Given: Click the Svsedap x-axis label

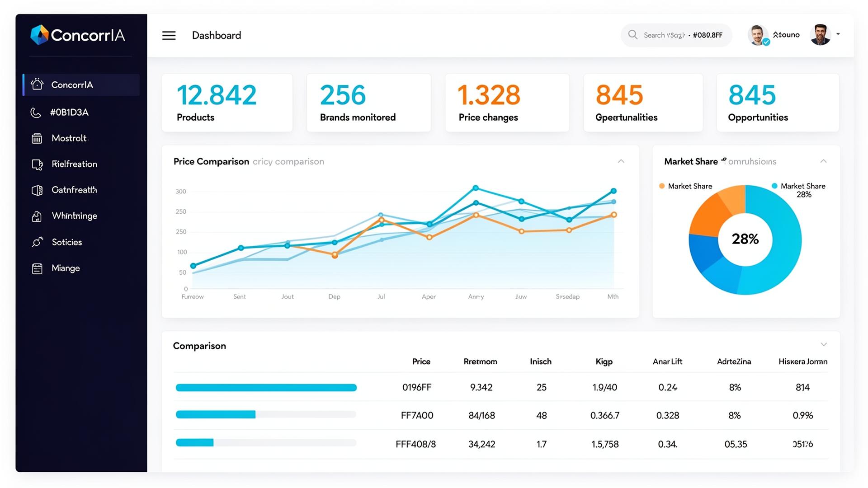Looking at the screenshot, I should (x=567, y=297).
